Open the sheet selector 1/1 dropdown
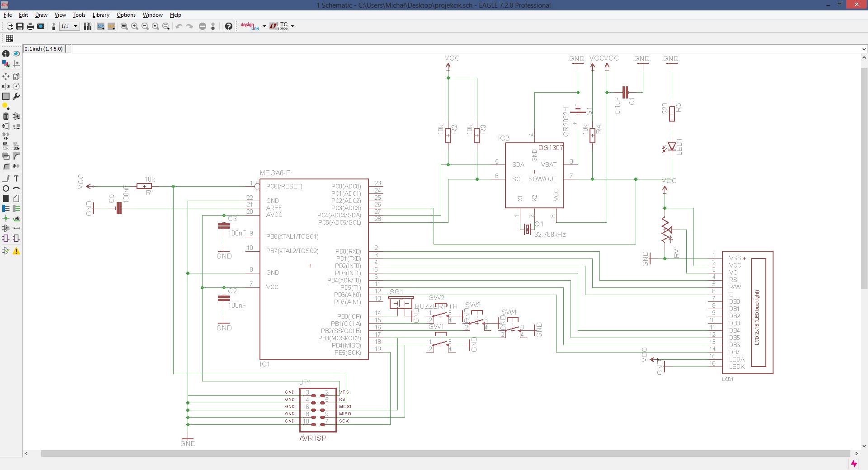868x470 pixels. [x=75, y=26]
